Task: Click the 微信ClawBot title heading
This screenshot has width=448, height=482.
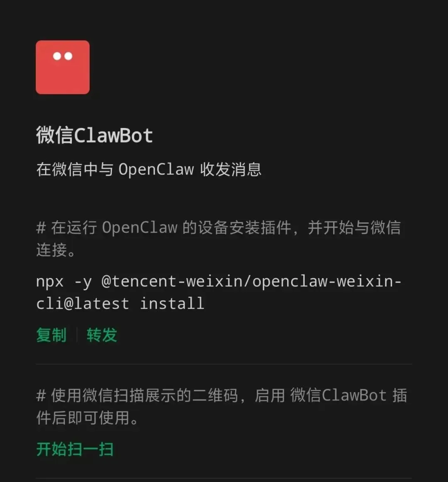Action: coord(95,135)
